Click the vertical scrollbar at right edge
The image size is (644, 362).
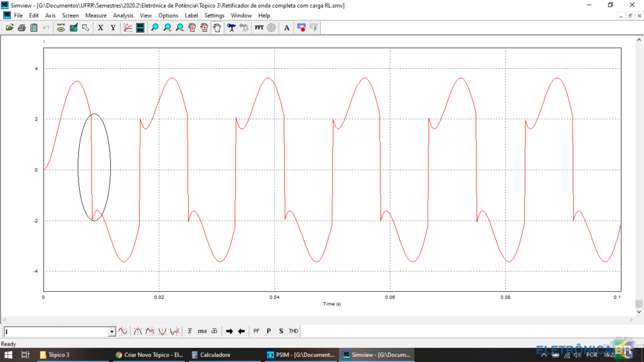pyautogui.click(x=639, y=303)
